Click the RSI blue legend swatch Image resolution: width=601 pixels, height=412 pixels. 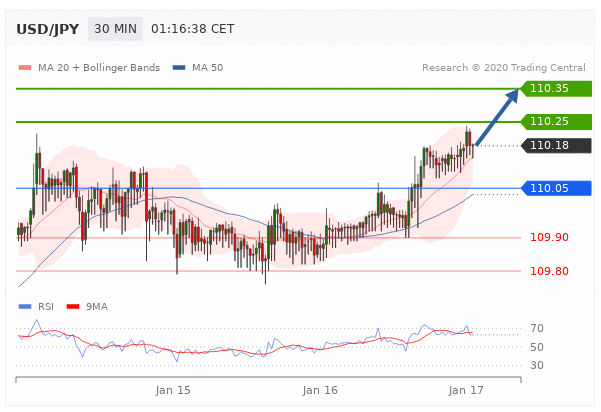pyautogui.click(x=25, y=307)
